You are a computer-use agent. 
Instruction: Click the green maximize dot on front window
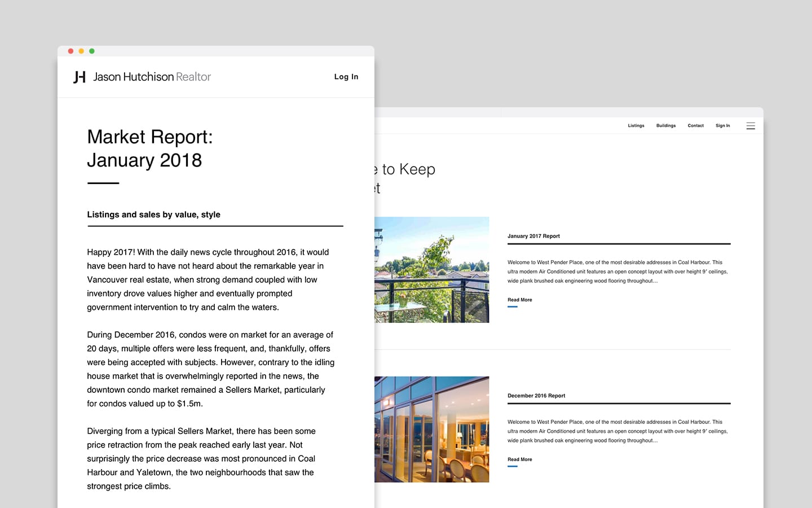92,51
